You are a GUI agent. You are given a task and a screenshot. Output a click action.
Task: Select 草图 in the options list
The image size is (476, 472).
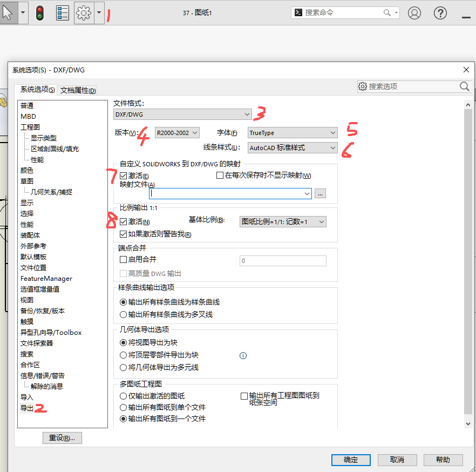pos(27,181)
